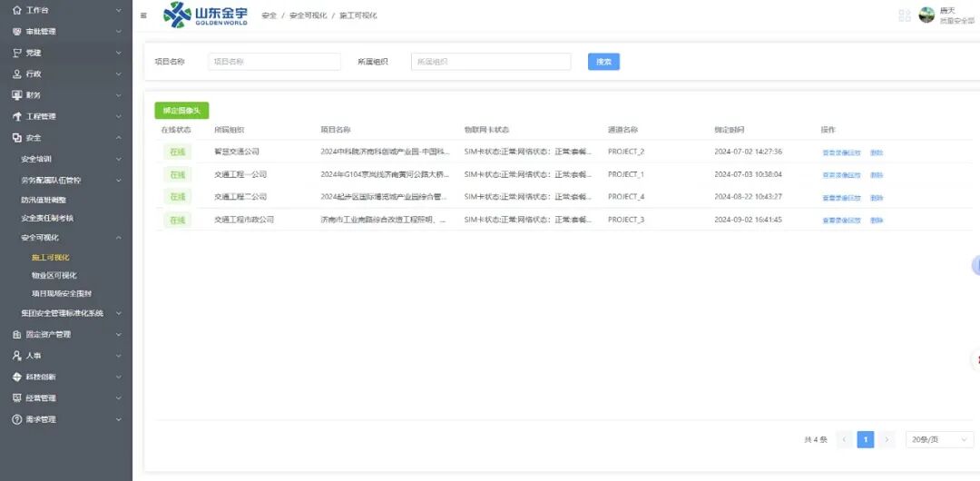Click the PROJECT_4 channel name cell

[625, 197]
